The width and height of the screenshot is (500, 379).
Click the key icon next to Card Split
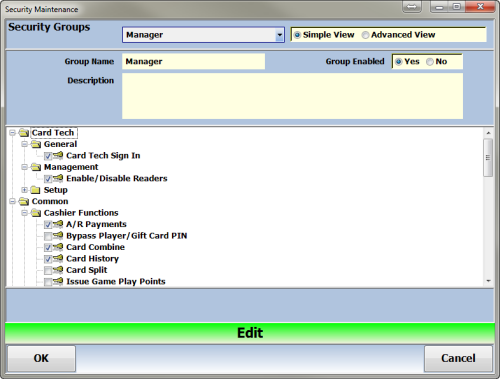point(58,270)
